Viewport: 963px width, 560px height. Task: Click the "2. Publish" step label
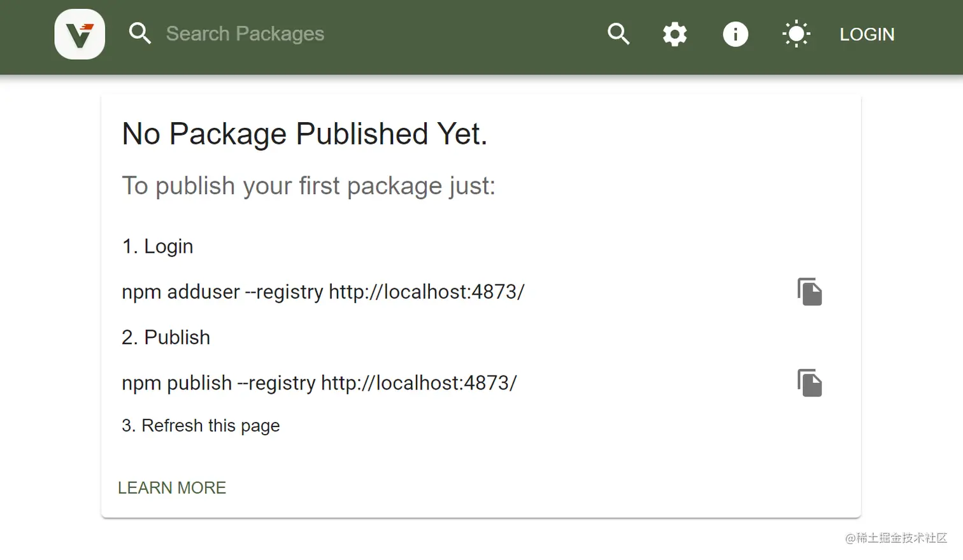coord(166,337)
